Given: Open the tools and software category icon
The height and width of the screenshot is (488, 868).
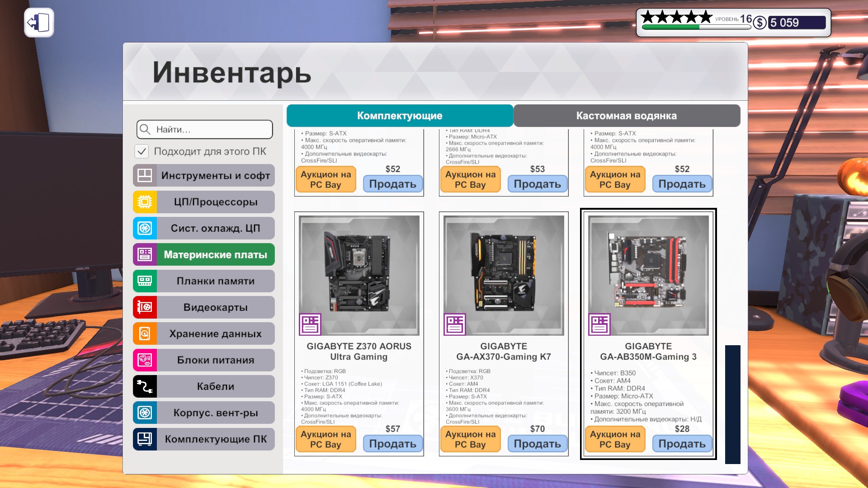Looking at the screenshot, I should click(x=145, y=175).
